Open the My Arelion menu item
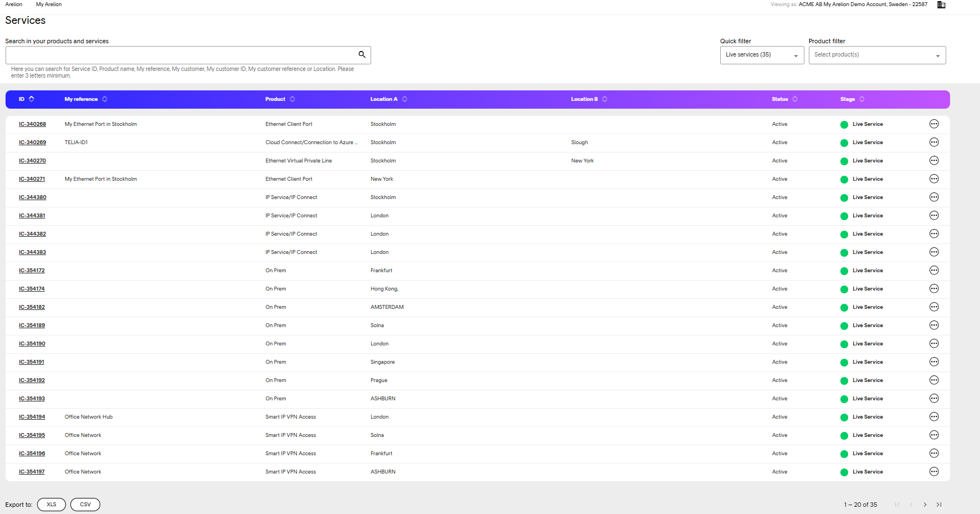 [49, 4]
